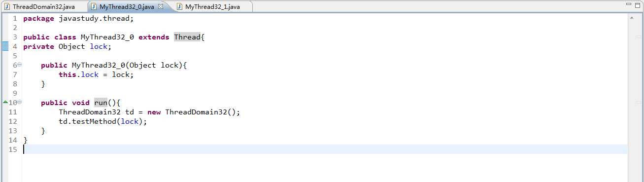Click the "extends" keyword on line 3

pos(154,37)
